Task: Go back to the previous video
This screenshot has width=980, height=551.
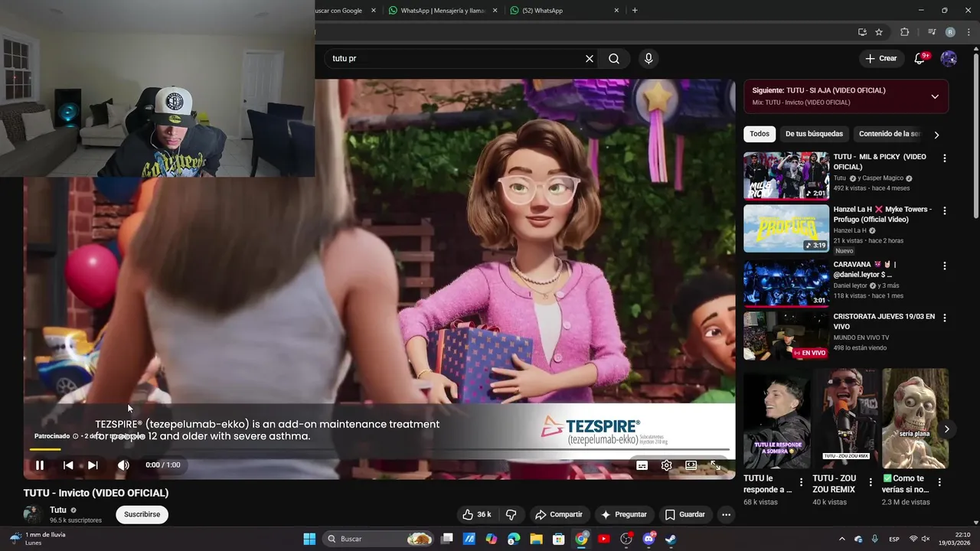Action: click(x=68, y=465)
